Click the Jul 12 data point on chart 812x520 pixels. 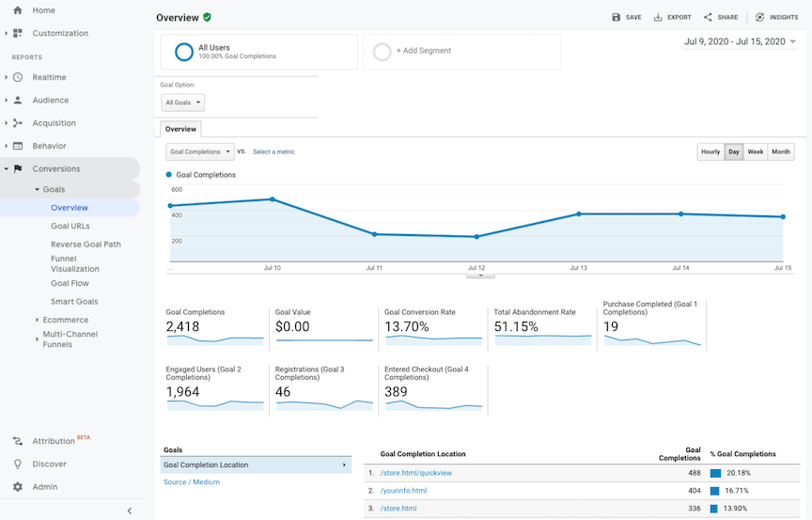click(476, 237)
